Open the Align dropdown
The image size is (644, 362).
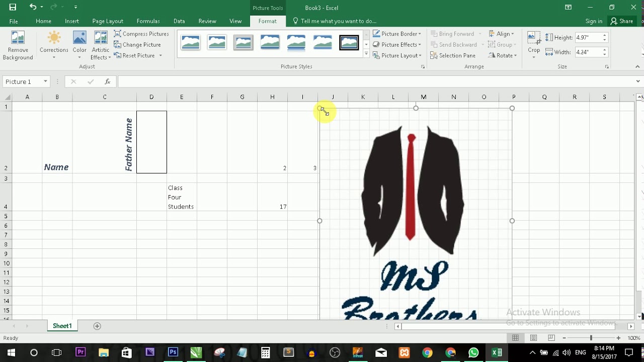click(502, 34)
